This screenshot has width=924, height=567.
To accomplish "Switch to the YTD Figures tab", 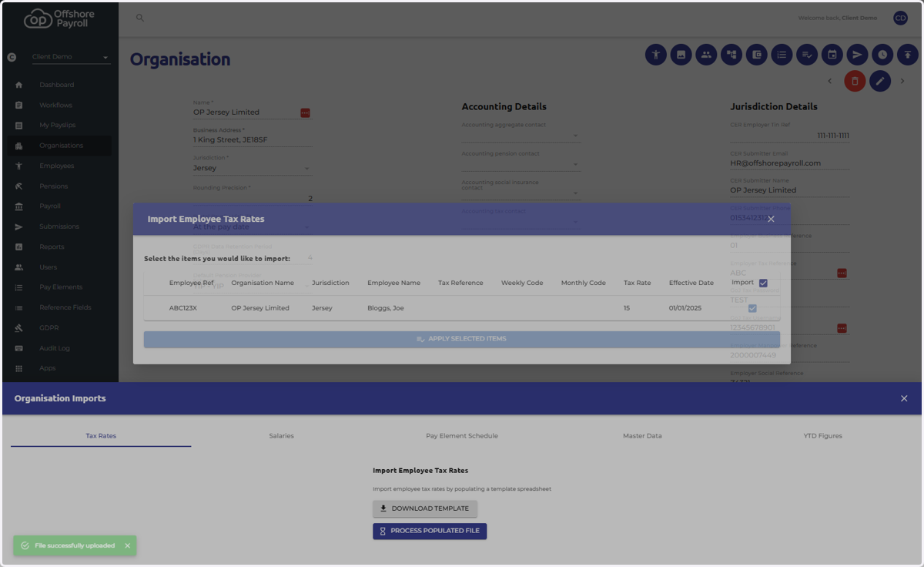I will (x=823, y=436).
